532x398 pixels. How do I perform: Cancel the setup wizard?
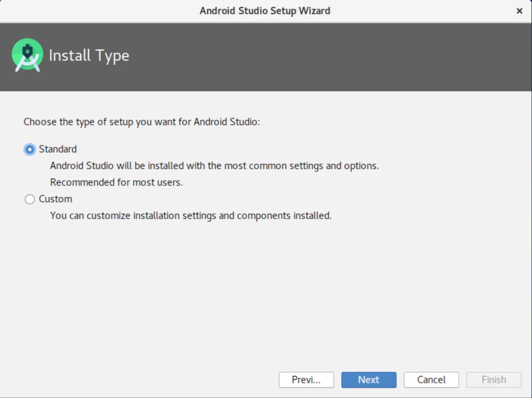click(x=431, y=380)
